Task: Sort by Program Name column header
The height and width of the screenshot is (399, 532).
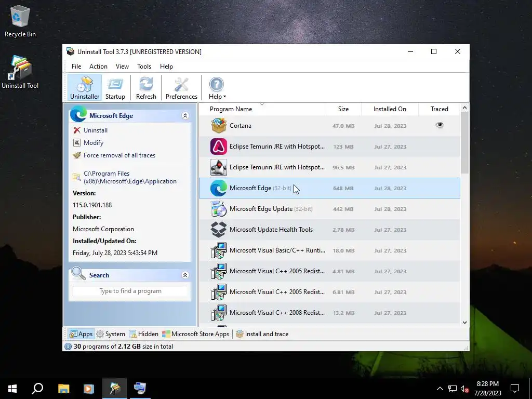Action: [231, 109]
